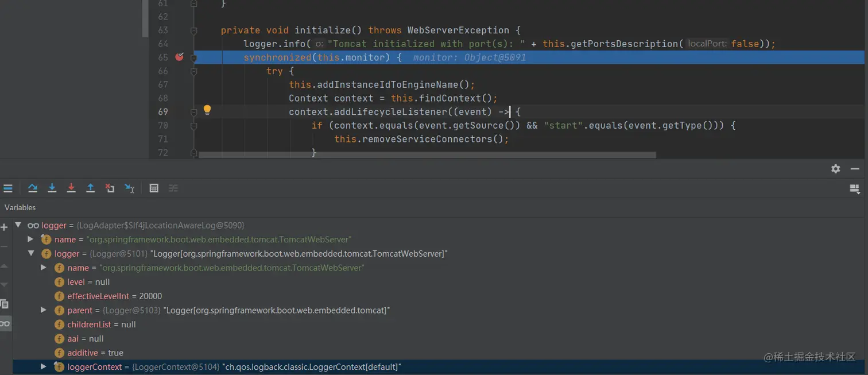
Task: Click the left panel vertical scrollbar
Action: [145, 18]
